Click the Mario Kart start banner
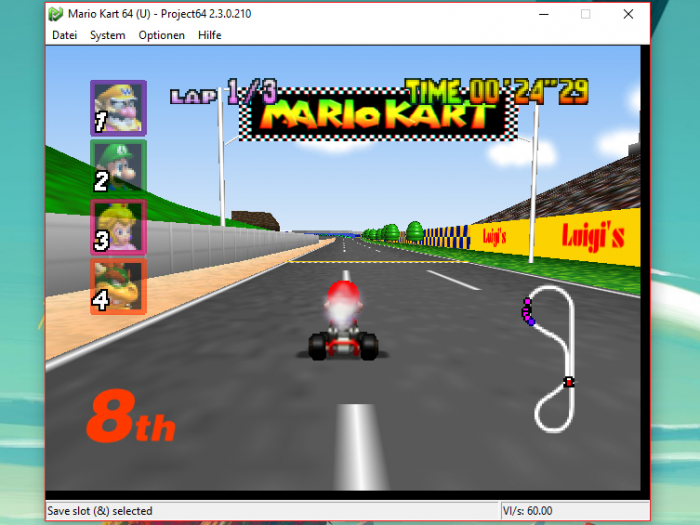Viewport: 700px width, 525px height. click(378, 117)
